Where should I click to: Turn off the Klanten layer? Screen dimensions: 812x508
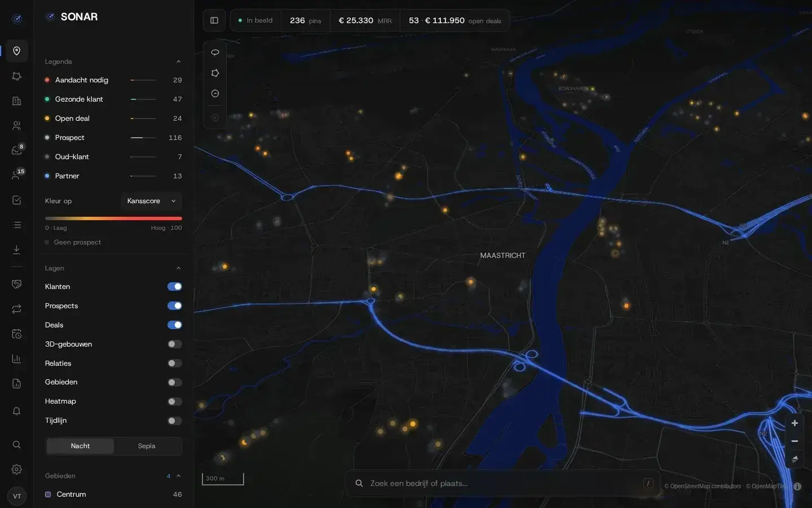coord(175,287)
